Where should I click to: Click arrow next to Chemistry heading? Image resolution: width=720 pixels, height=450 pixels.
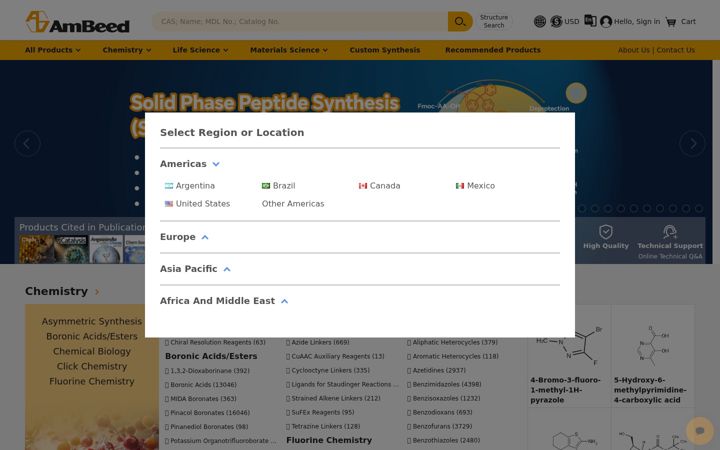[97, 292]
